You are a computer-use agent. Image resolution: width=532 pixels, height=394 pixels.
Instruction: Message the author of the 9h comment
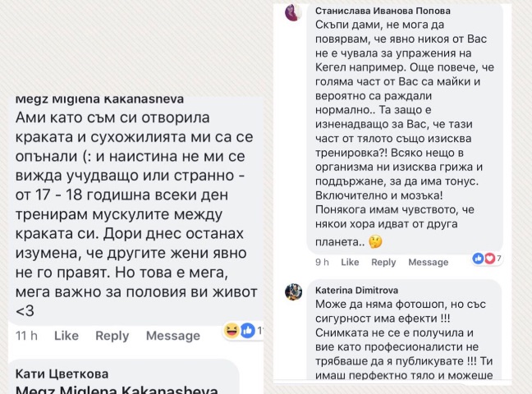click(429, 262)
